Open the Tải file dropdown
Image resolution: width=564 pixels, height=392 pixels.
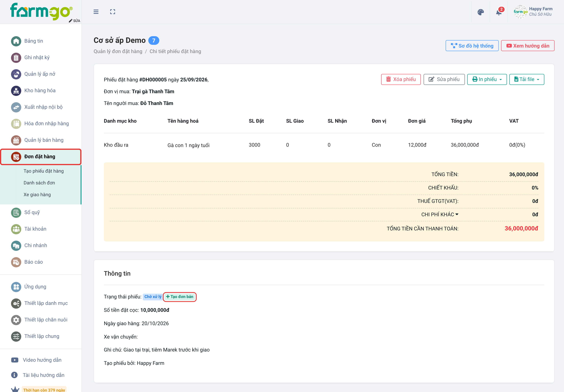[x=527, y=79]
